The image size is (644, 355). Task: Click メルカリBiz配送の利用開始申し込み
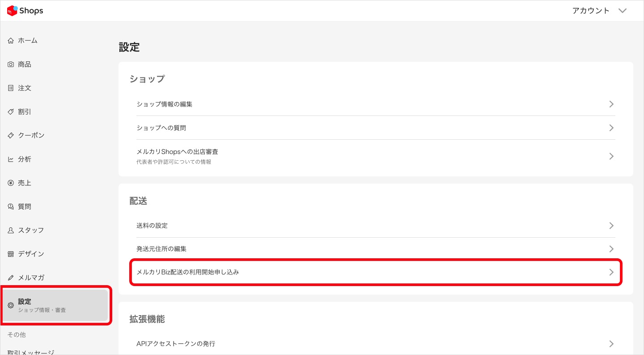click(188, 272)
